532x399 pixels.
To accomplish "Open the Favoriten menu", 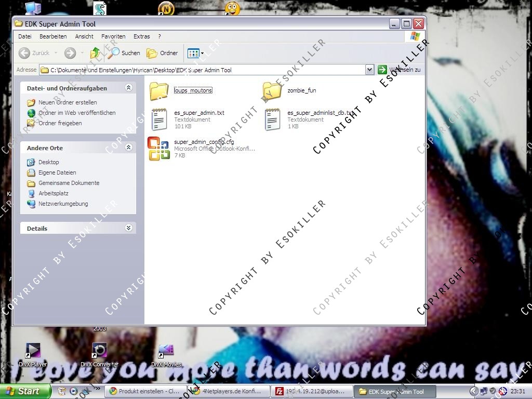I will coord(113,36).
